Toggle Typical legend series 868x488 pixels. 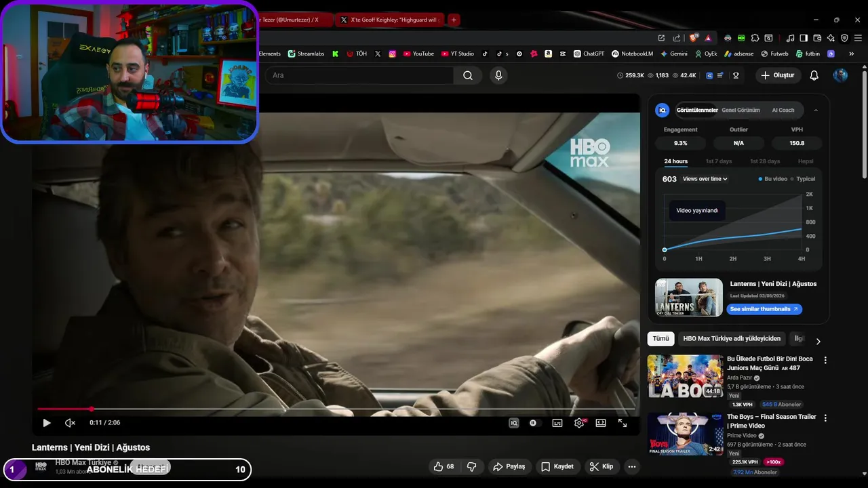pyautogui.click(x=803, y=179)
